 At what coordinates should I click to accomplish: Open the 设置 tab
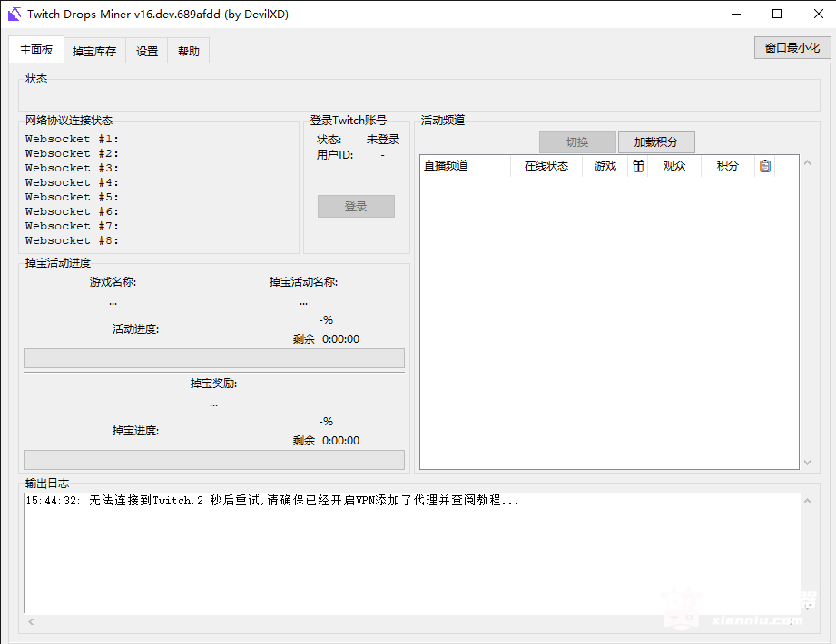click(147, 51)
